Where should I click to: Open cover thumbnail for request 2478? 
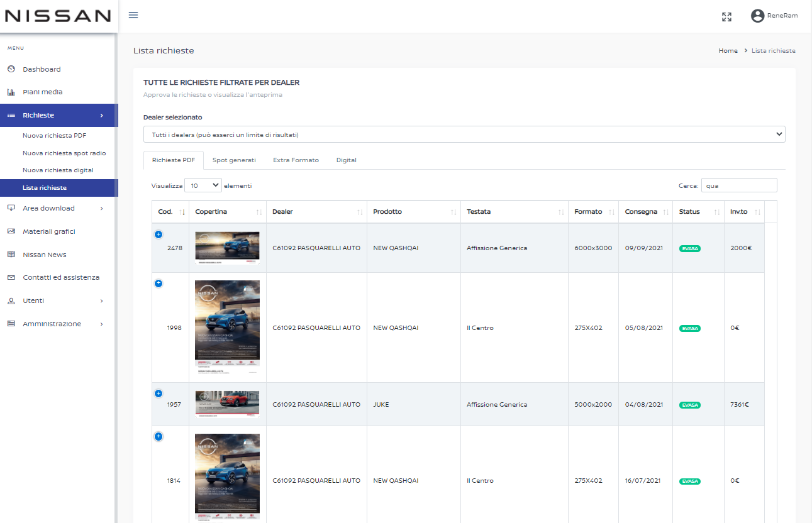(x=227, y=248)
